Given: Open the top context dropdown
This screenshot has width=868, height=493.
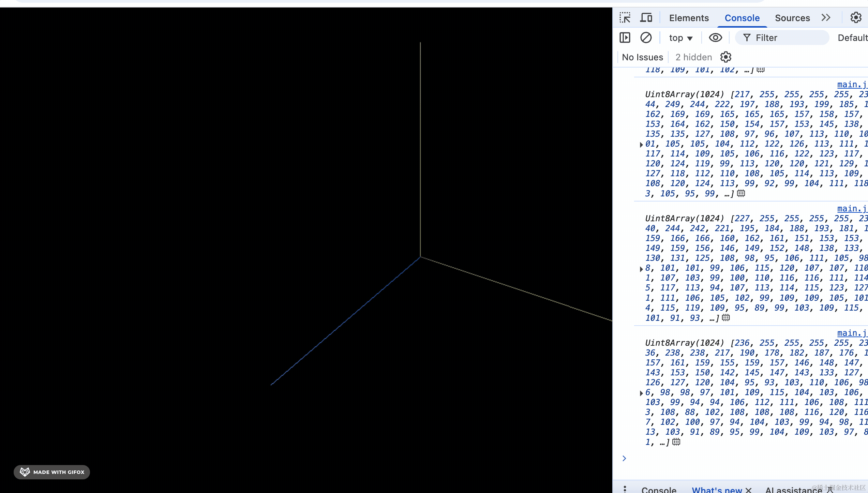Looking at the screenshot, I should [x=680, y=38].
